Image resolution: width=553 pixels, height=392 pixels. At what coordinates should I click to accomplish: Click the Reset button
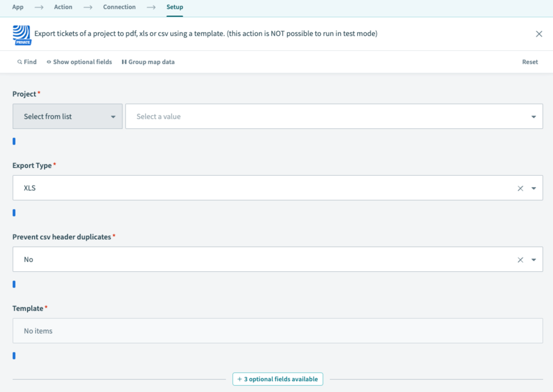(530, 62)
